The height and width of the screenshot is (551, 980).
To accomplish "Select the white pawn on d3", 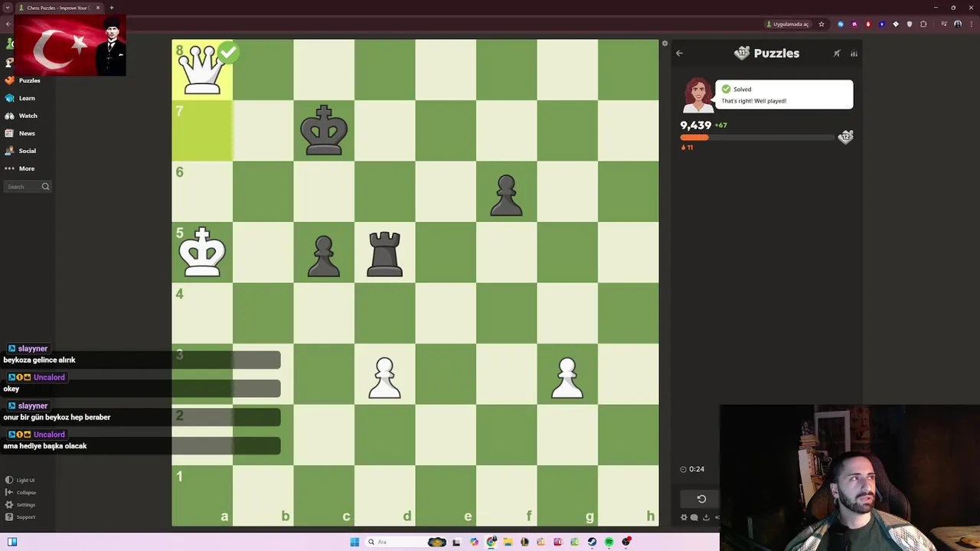I will point(384,377).
